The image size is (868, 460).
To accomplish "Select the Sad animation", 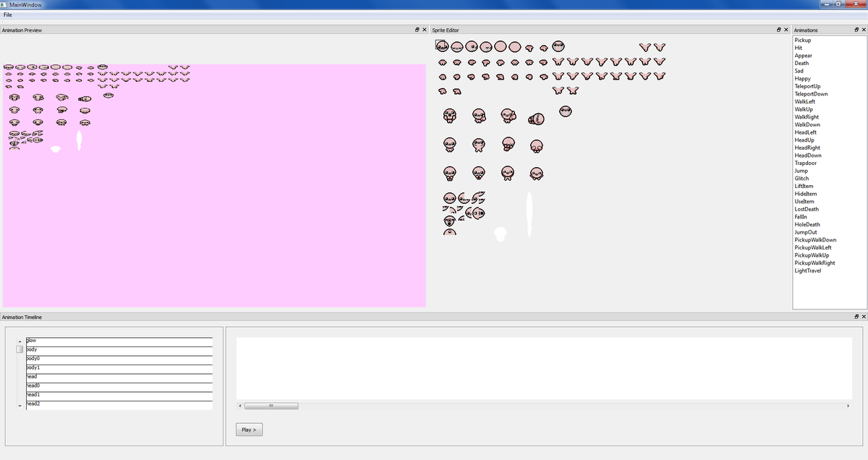I will point(829,71).
